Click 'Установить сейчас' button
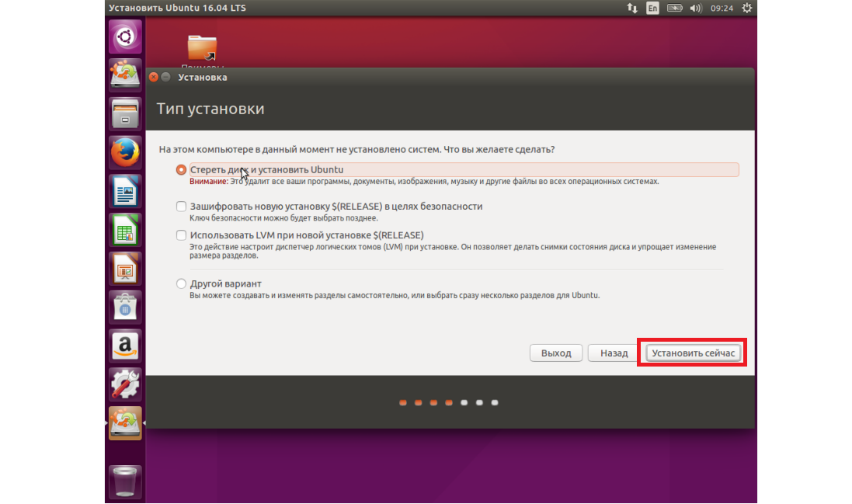This screenshot has width=852, height=504. [694, 353]
